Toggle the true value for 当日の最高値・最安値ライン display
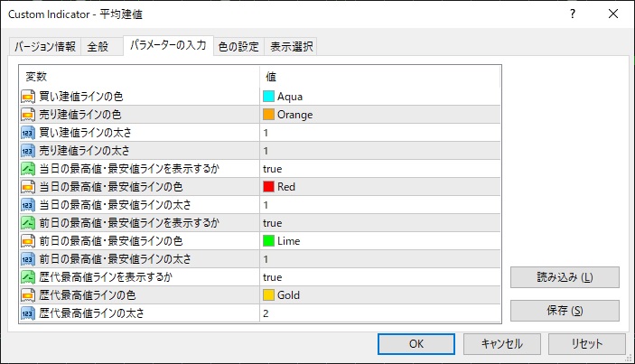The height and width of the screenshot is (364, 635). pyautogui.click(x=273, y=169)
